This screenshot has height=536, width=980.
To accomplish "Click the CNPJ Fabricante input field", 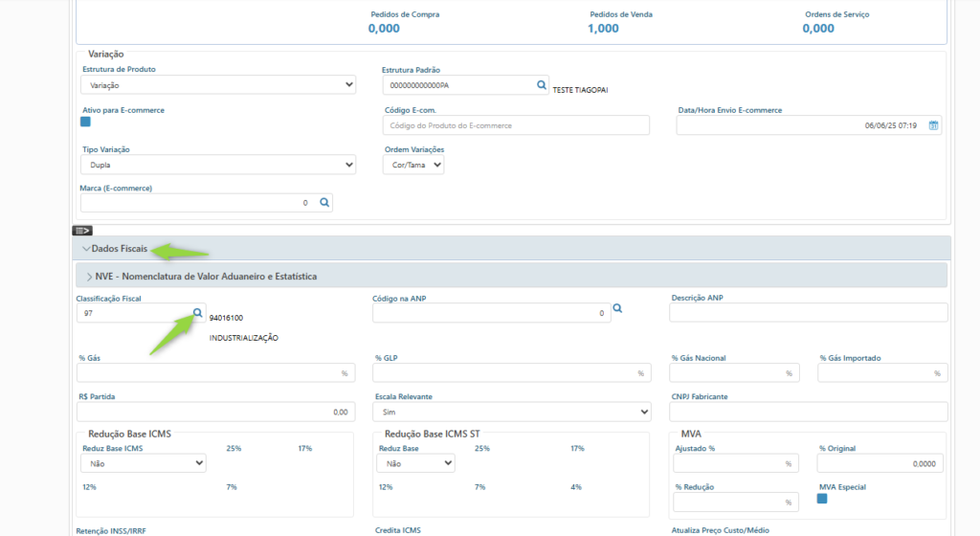I will [x=808, y=412].
